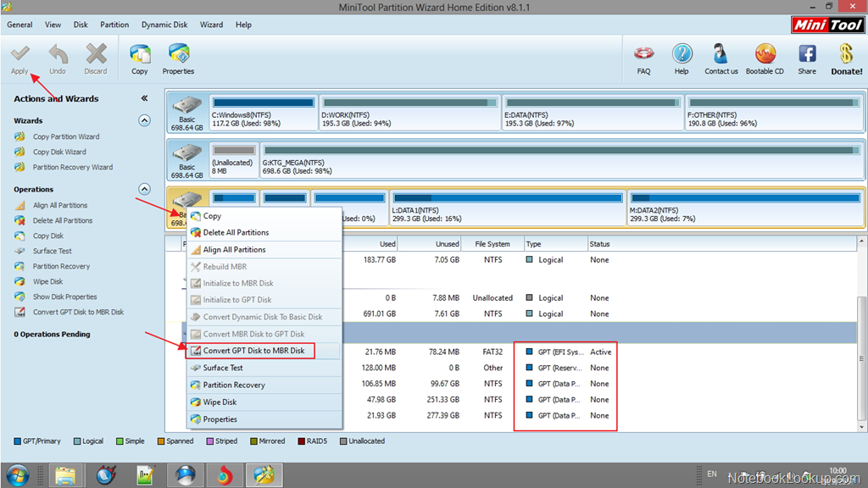Screen dimensions: 868x488
Task: Open the FAQ icon
Action: coord(643,58)
